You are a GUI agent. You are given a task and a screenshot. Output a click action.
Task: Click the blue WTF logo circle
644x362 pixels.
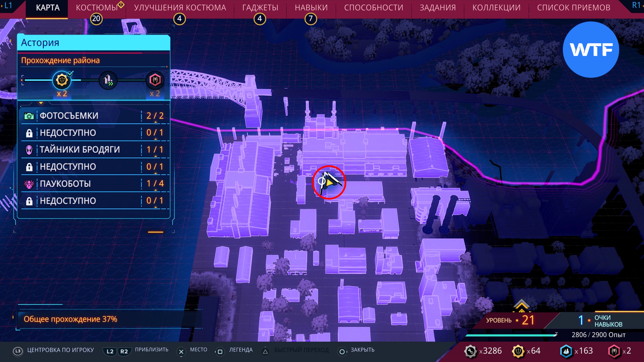click(591, 49)
